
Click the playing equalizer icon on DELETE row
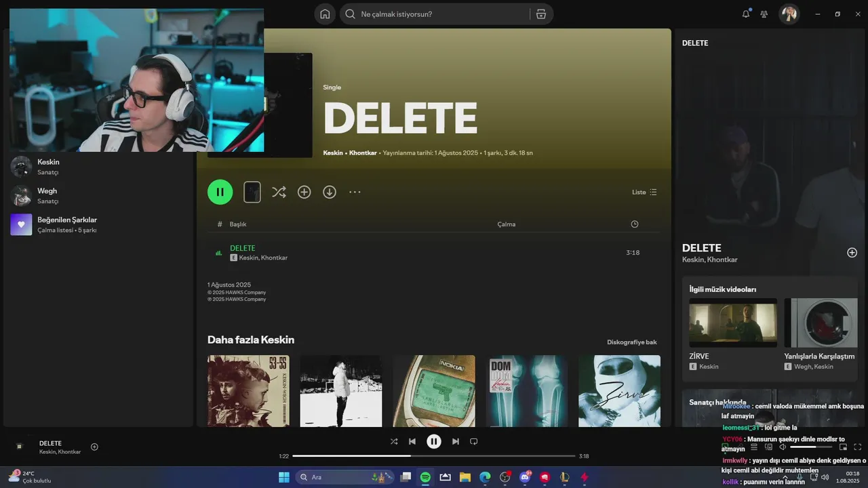pos(218,253)
